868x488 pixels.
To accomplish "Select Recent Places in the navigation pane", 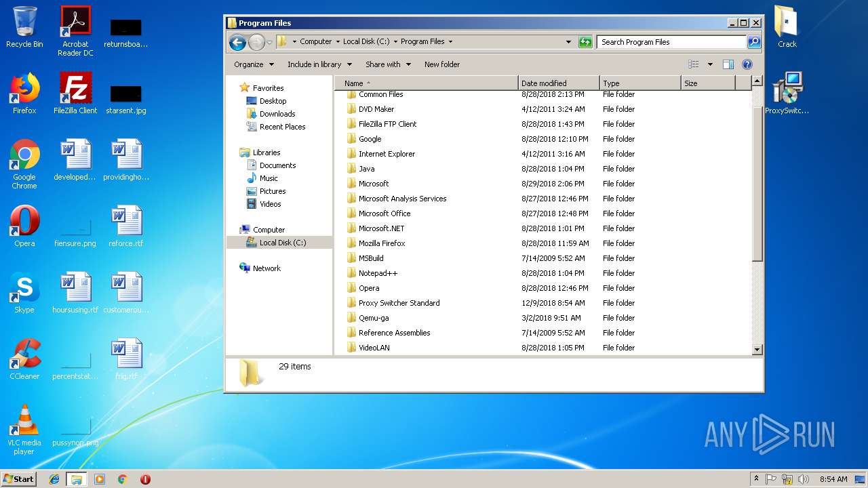I will click(x=282, y=127).
